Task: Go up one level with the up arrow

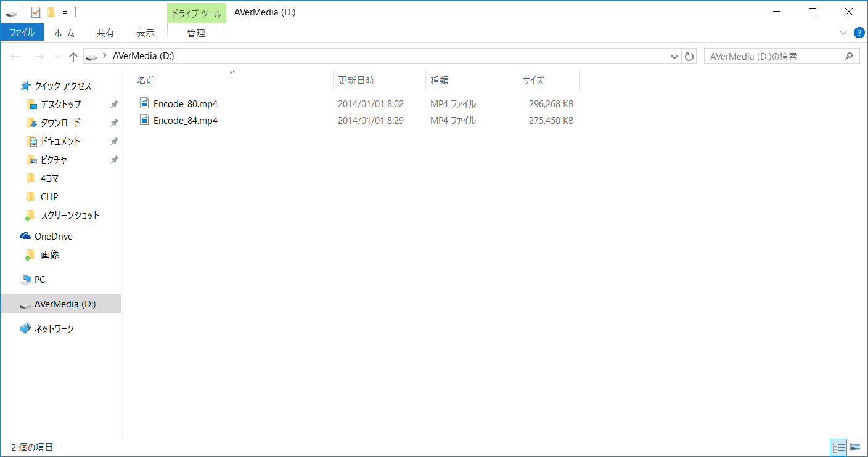Action: [x=73, y=57]
